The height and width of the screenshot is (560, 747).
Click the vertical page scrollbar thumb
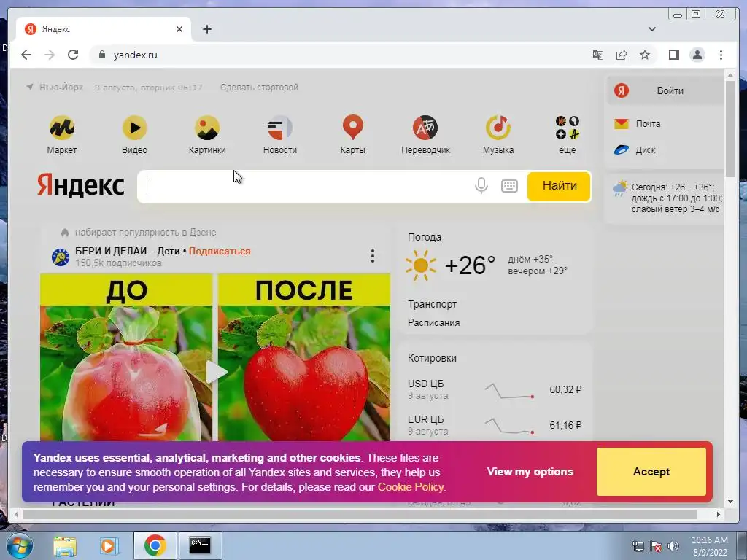click(730, 128)
